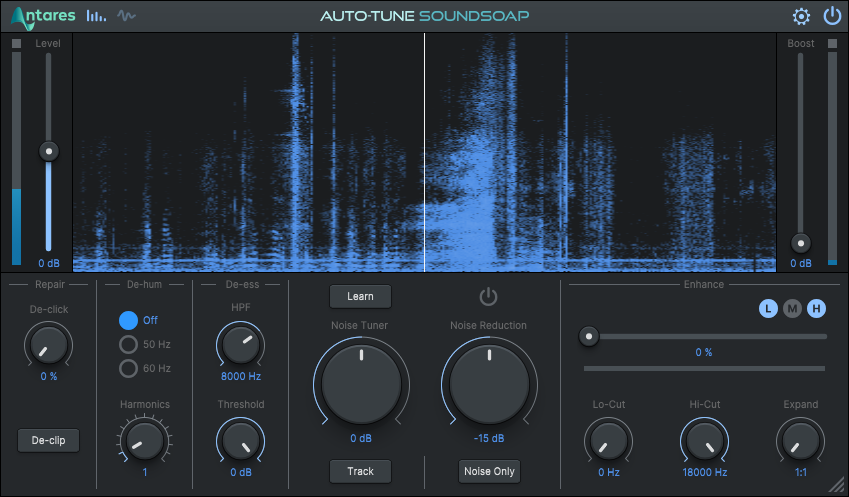Click the De-clip button

click(48, 441)
